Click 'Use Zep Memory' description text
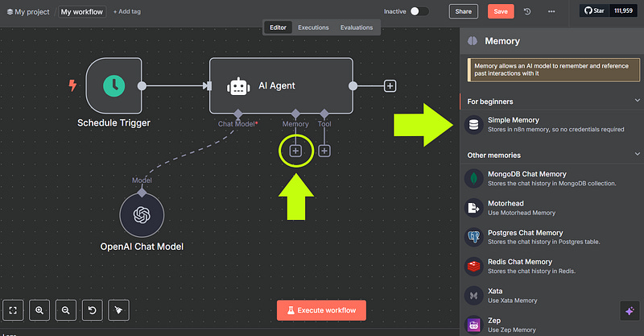644x336 pixels. [512, 330]
